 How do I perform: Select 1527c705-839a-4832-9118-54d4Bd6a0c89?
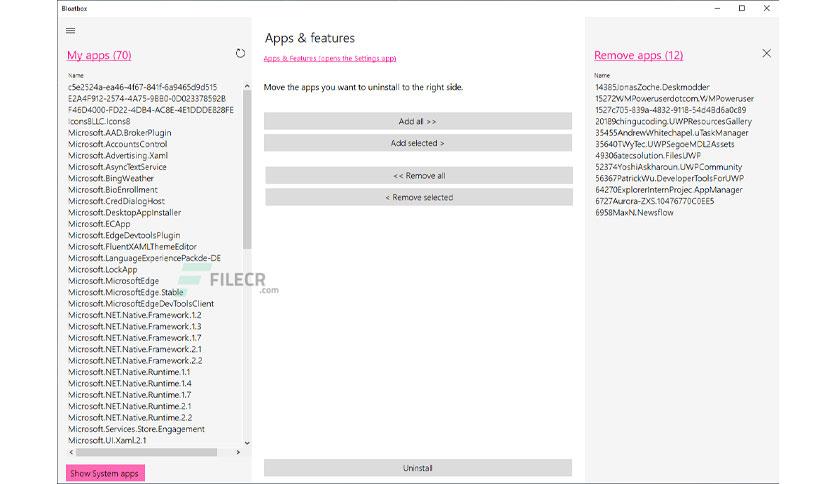671,110
